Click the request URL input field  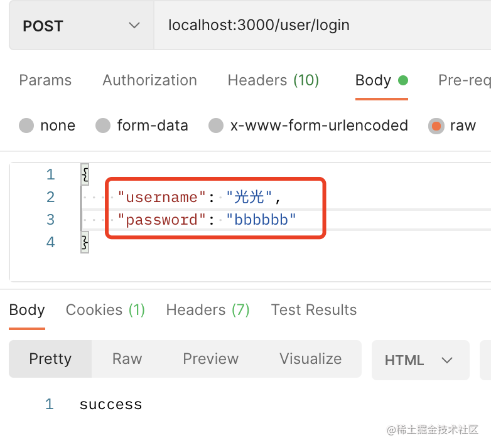[314, 26]
